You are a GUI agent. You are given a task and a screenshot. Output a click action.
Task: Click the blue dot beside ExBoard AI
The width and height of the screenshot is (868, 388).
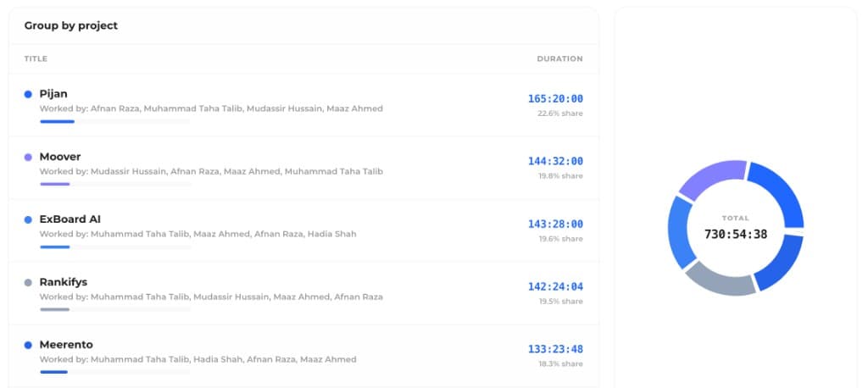click(x=28, y=219)
